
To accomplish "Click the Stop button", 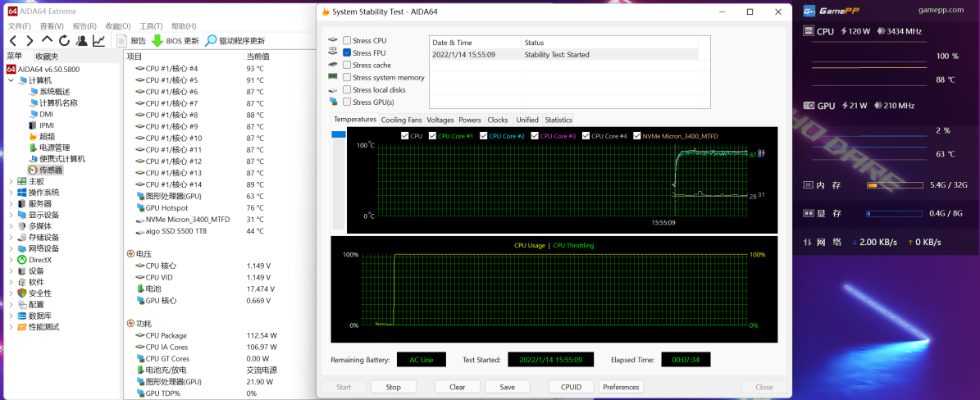I will pos(393,387).
